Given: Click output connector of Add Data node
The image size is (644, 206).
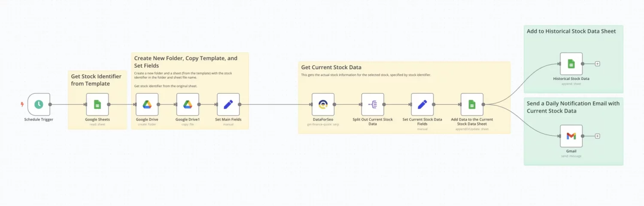Looking at the screenshot, I should 483,104.
